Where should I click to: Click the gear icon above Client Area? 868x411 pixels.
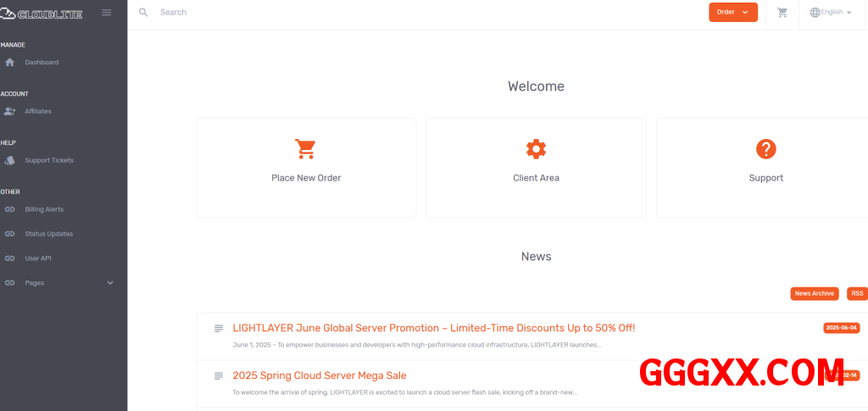[536, 149]
